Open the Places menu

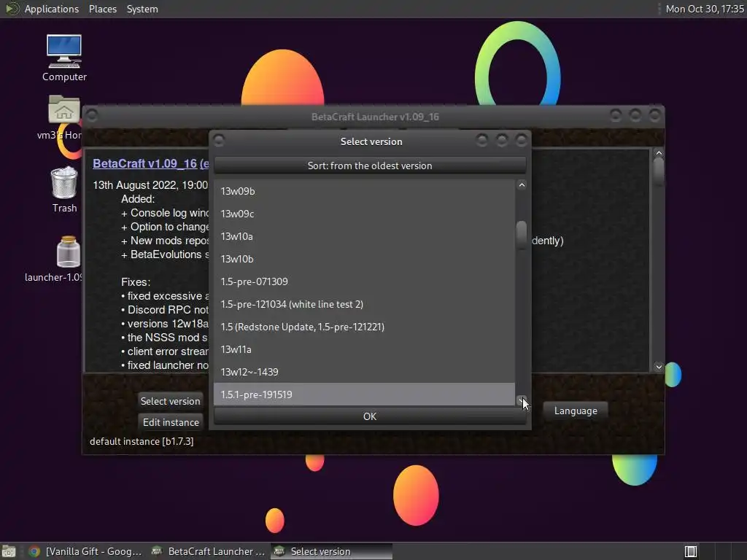pyautogui.click(x=102, y=9)
